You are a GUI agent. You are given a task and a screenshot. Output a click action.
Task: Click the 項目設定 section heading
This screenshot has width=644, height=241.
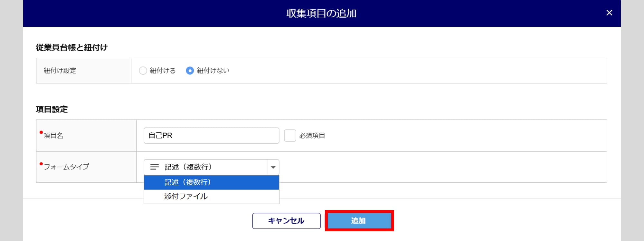(x=52, y=109)
